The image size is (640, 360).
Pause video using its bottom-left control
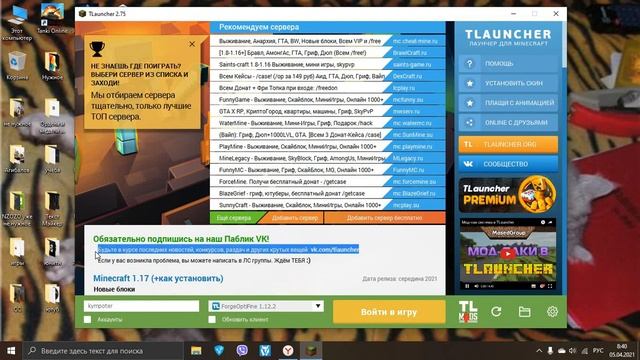point(467,286)
